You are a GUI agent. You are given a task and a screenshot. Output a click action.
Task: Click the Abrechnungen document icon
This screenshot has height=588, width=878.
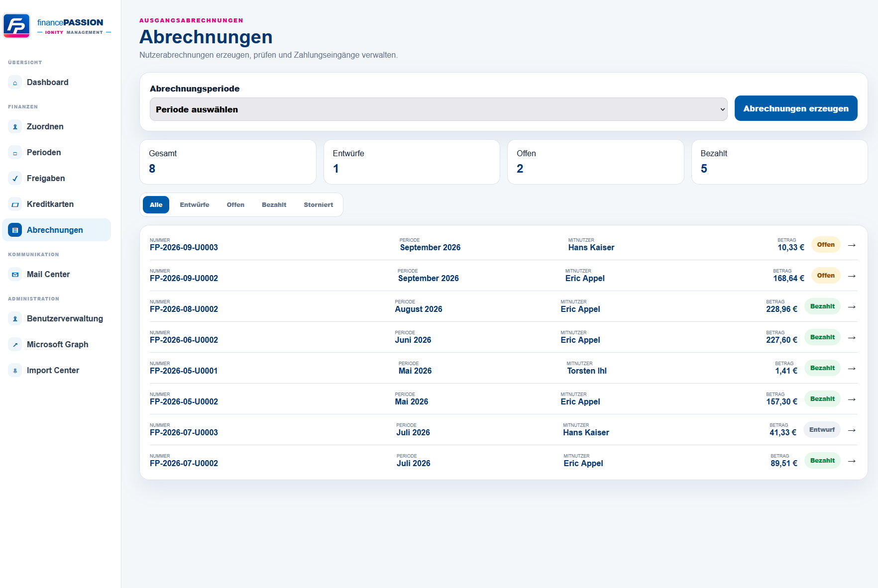coord(15,230)
